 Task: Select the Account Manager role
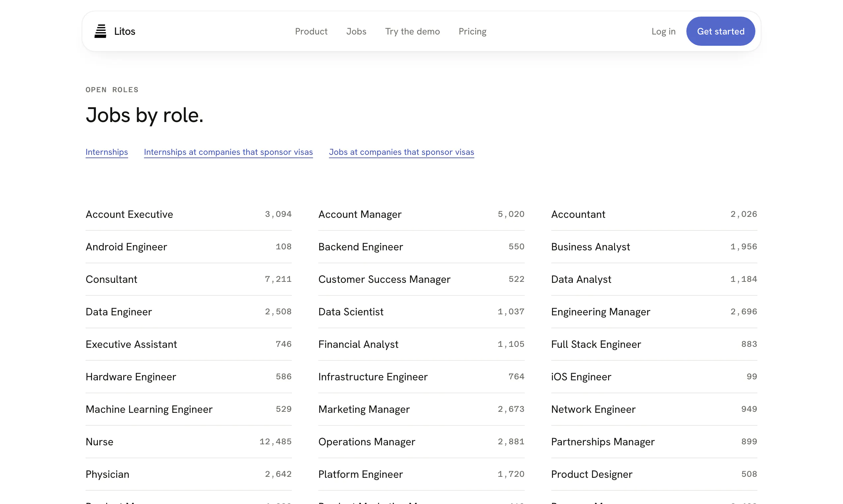pos(421,214)
